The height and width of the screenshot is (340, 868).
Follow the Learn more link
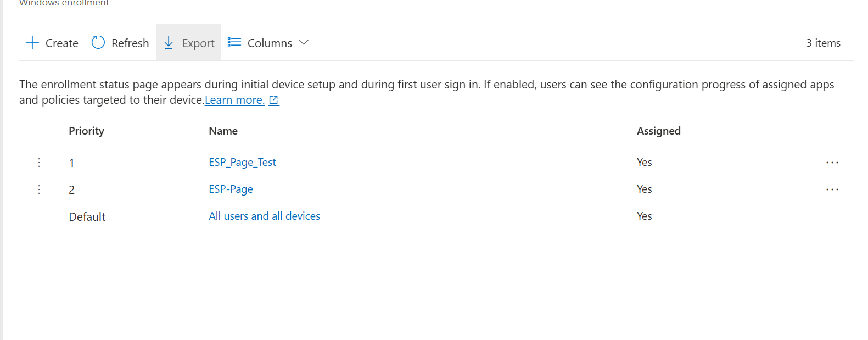pyautogui.click(x=234, y=100)
